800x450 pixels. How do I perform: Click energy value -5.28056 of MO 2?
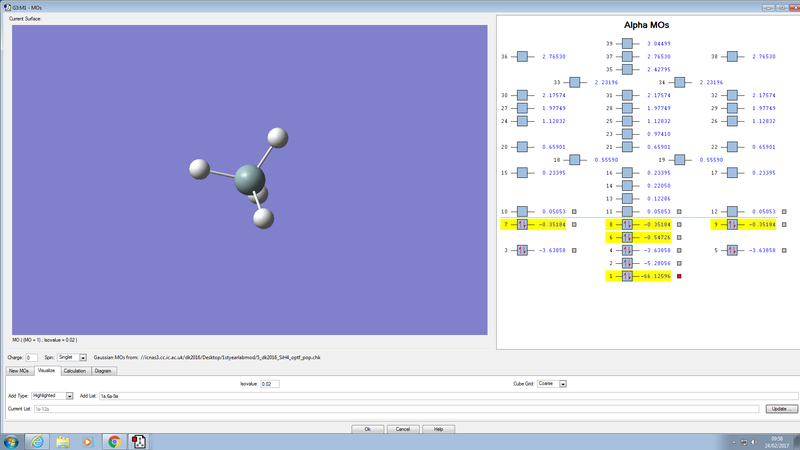pos(657,263)
